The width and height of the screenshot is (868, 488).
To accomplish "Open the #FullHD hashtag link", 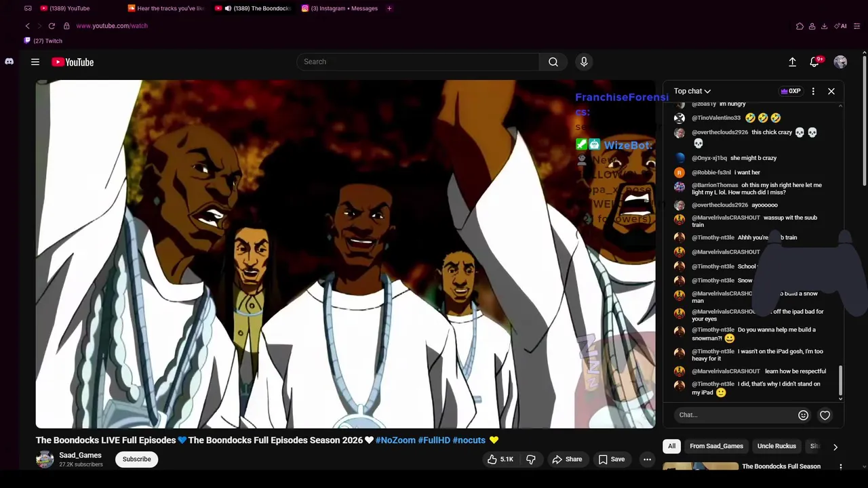I will (x=434, y=440).
